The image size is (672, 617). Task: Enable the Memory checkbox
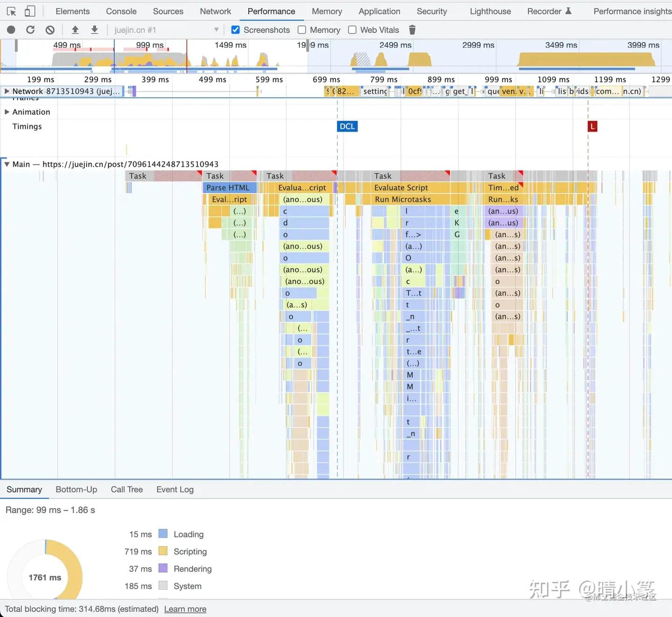point(302,30)
